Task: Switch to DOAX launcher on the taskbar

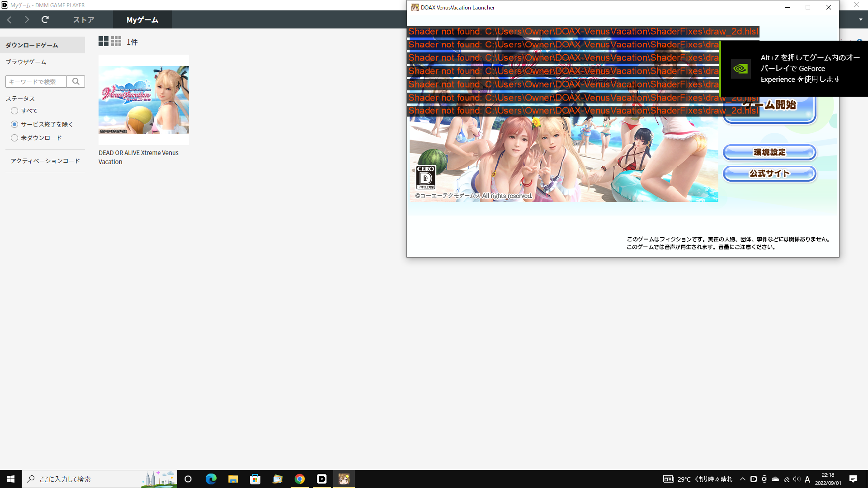Action: click(344, 479)
